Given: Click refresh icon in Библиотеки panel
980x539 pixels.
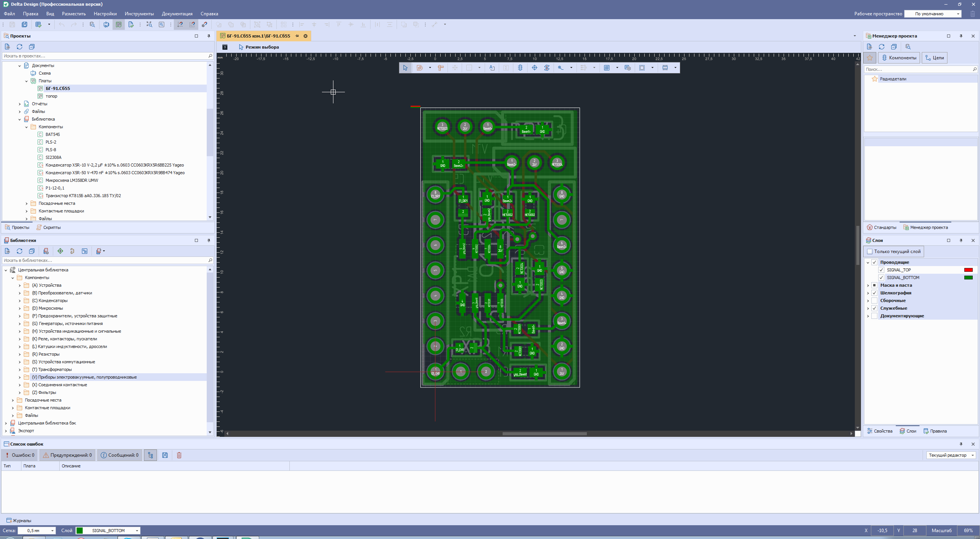Looking at the screenshot, I should coord(20,251).
